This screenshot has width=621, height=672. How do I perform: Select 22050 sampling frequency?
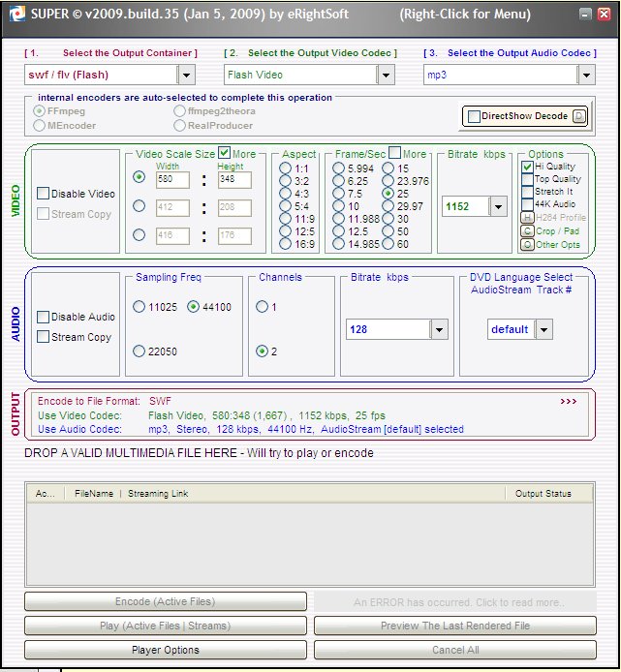click(x=139, y=351)
